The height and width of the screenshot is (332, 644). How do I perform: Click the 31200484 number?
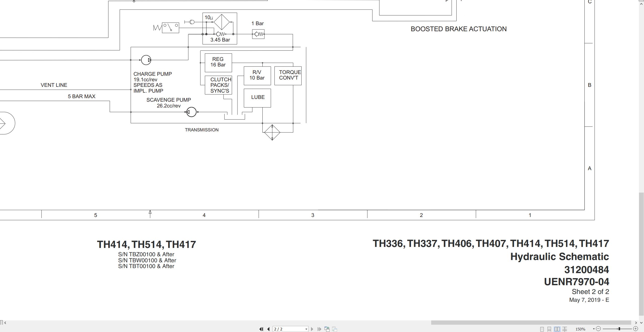[x=587, y=270]
